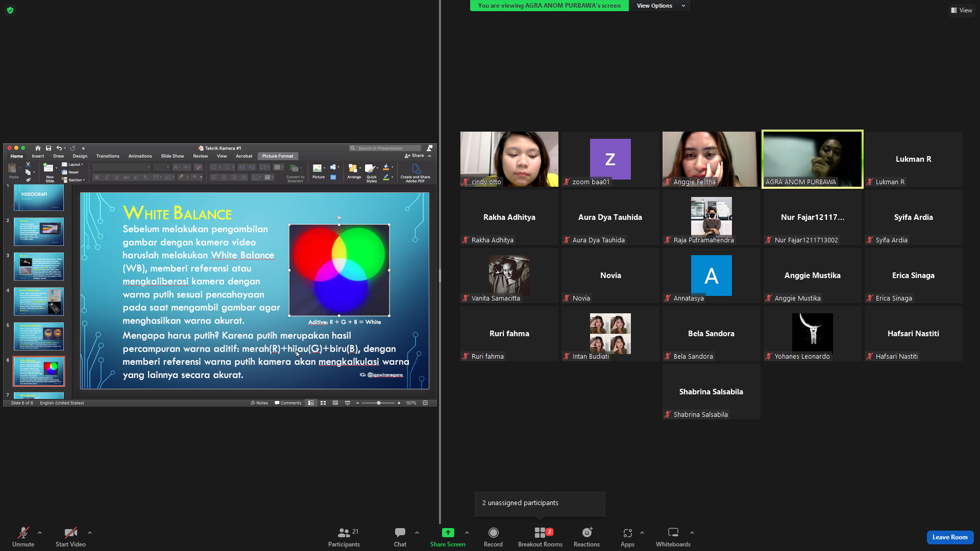Click Reset in the Slides ribbon group
Screen dimensions: 980x551
pyautogui.click(x=70, y=172)
